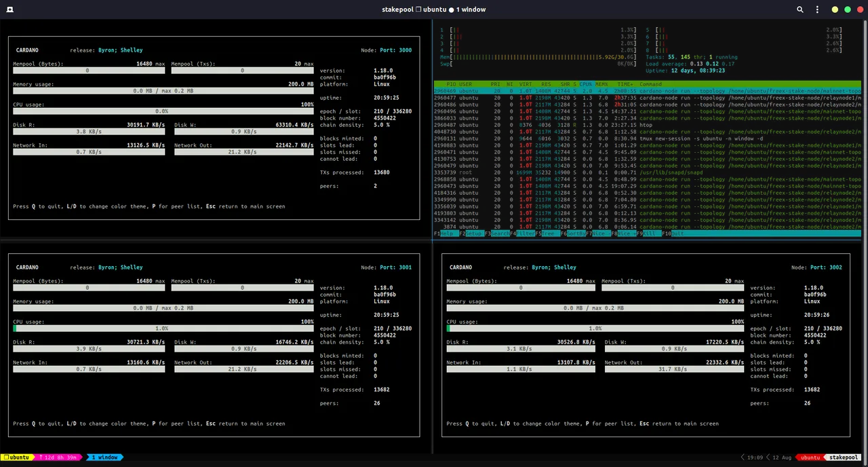Image resolution: width=868 pixels, height=467 pixels.
Task: Open the terminal search icon
Action: tap(800, 10)
